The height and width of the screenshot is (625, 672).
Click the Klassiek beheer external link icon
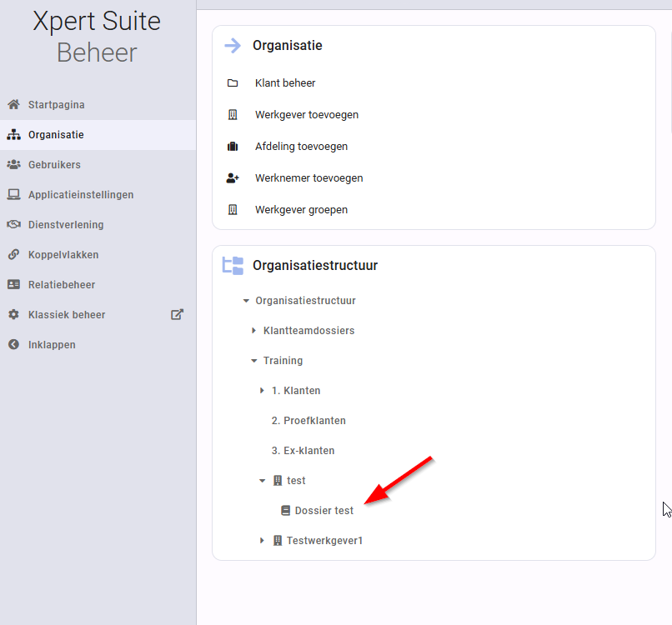pyautogui.click(x=177, y=314)
